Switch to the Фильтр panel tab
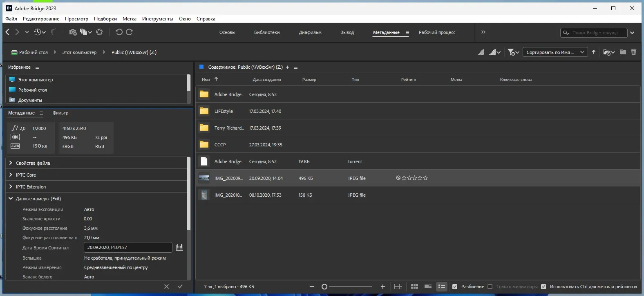 (x=60, y=113)
